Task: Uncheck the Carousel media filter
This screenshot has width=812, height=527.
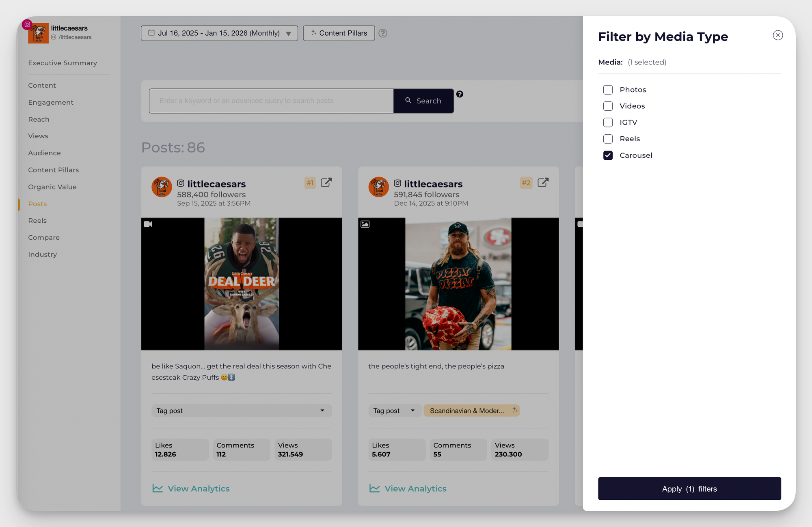Action: pos(608,155)
